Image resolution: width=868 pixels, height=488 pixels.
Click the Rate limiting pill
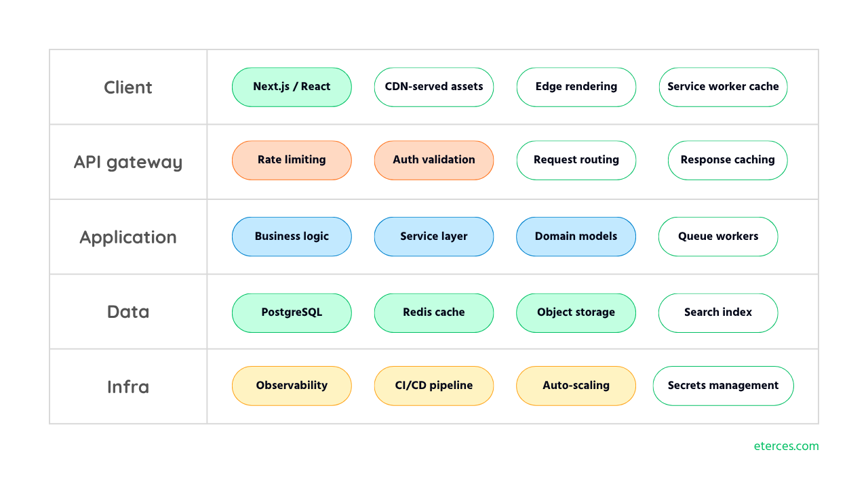point(292,160)
